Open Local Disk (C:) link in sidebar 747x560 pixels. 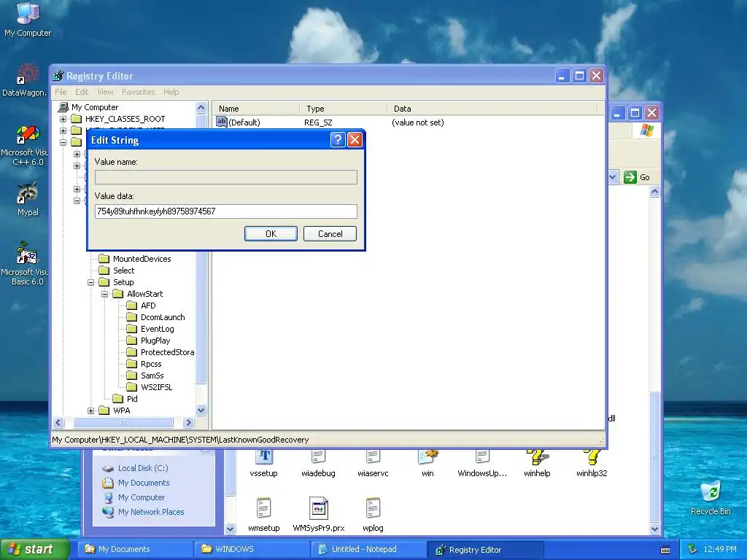click(x=143, y=468)
